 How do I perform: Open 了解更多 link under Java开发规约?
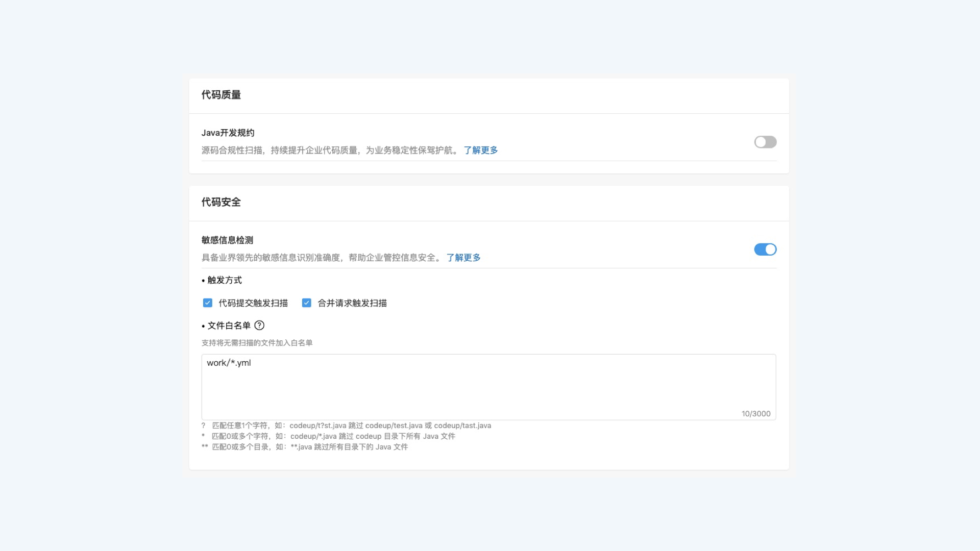(481, 150)
